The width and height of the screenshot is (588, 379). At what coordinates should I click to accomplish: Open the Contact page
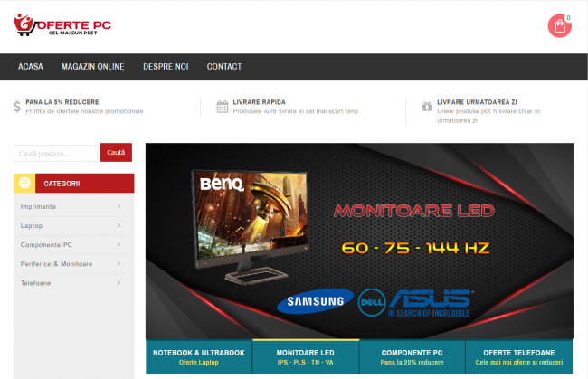(224, 67)
